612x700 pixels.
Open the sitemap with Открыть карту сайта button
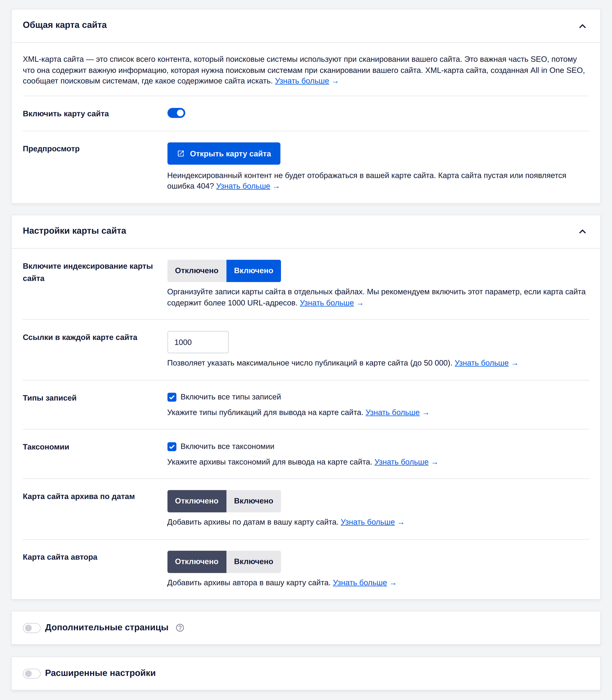224,154
